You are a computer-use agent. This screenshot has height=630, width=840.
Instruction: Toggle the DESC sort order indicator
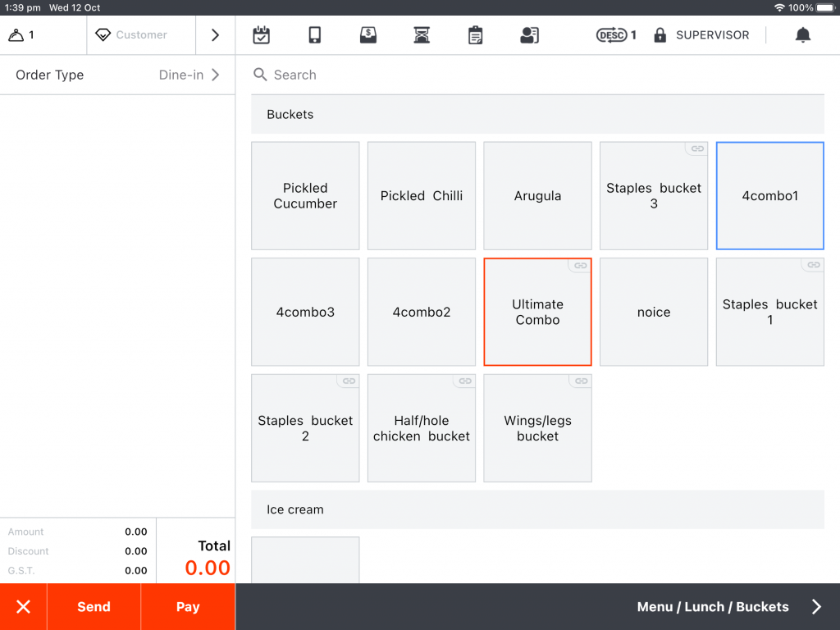pyautogui.click(x=616, y=35)
